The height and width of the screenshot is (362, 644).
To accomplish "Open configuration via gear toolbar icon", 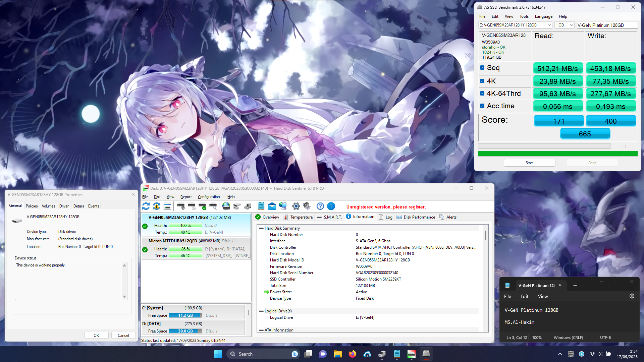I will point(296,206).
